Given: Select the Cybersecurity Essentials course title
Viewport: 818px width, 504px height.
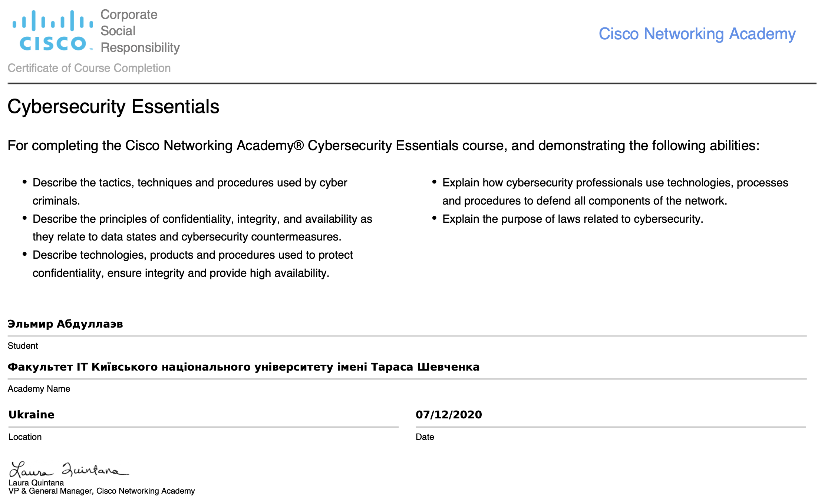Looking at the screenshot, I should 113,107.
